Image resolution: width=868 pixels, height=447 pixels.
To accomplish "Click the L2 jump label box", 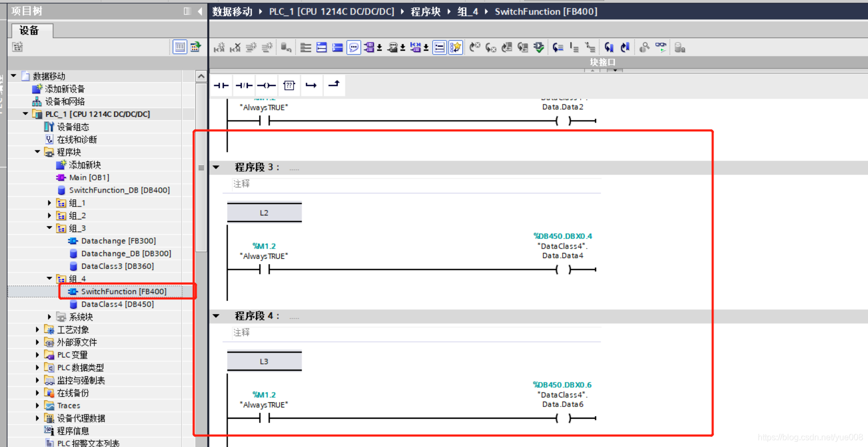I will coord(264,212).
